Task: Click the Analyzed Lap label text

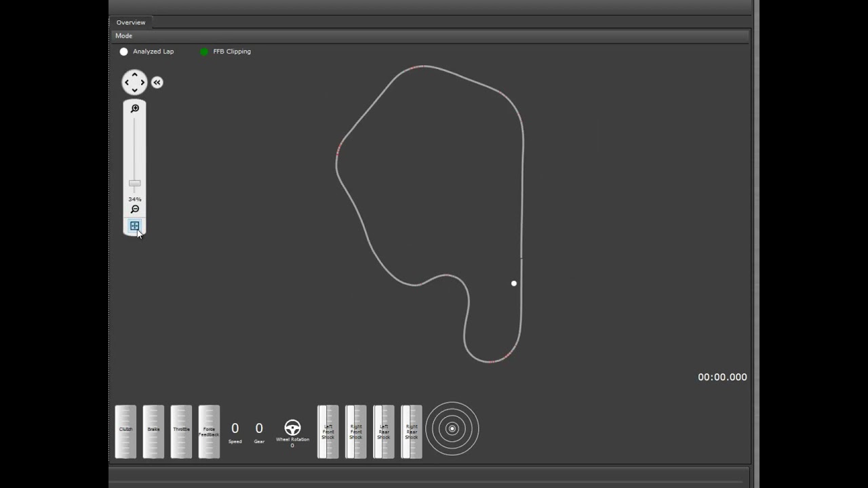Action: pyautogui.click(x=153, y=52)
